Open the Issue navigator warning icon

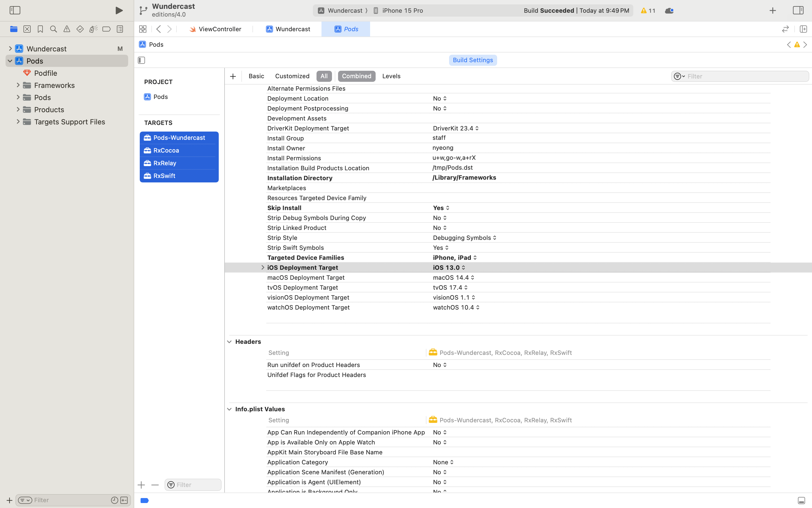(x=67, y=29)
